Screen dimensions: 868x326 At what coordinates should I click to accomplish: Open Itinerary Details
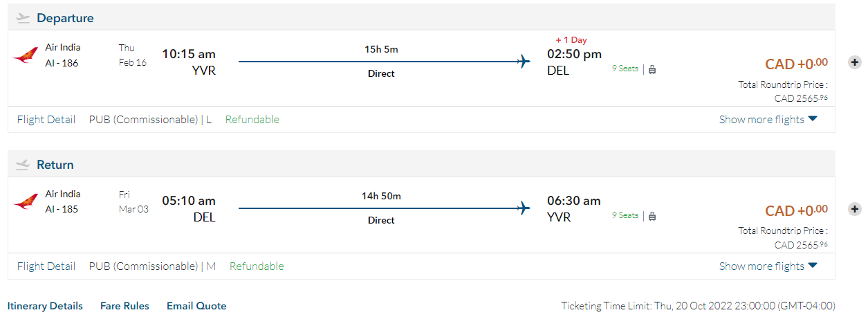pyautogui.click(x=45, y=306)
